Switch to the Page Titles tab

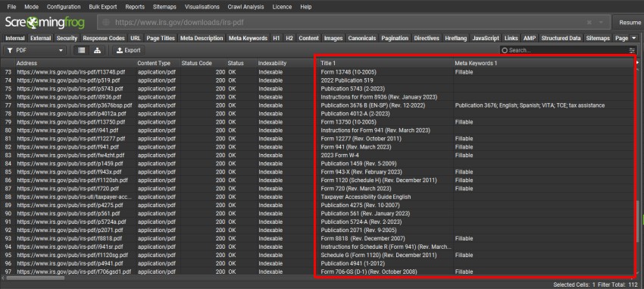click(x=161, y=38)
